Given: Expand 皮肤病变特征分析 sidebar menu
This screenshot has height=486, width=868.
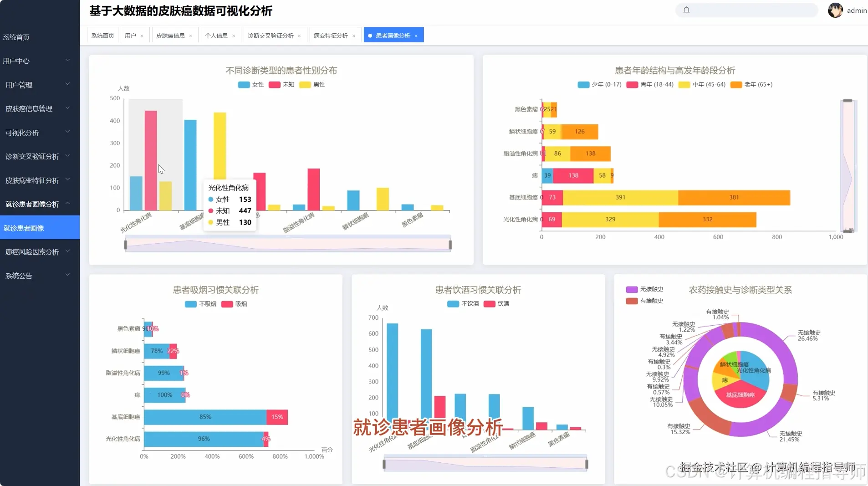Looking at the screenshot, I should pyautogui.click(x=40, y=180).
